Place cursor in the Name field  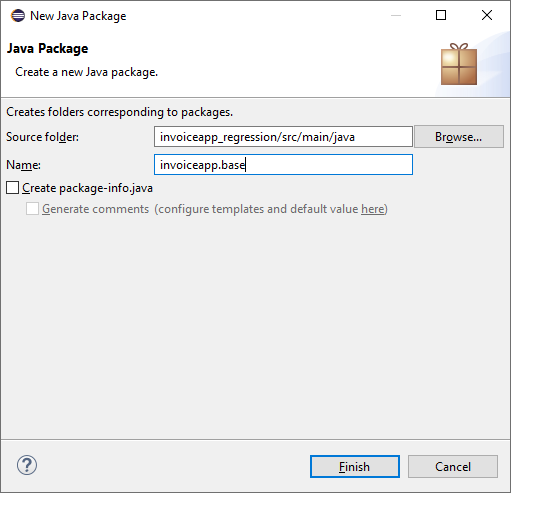click(283, 165)
